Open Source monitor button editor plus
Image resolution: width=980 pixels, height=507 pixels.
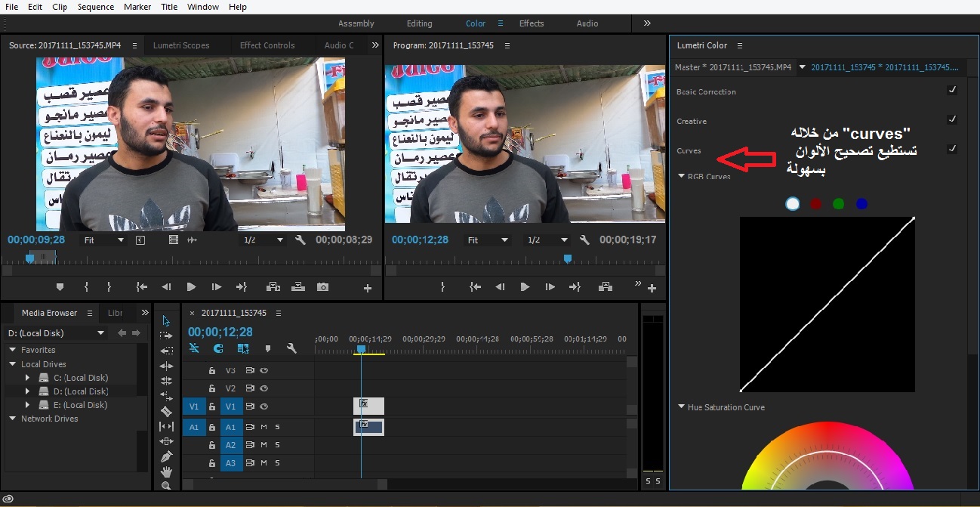tap(368, 288)
